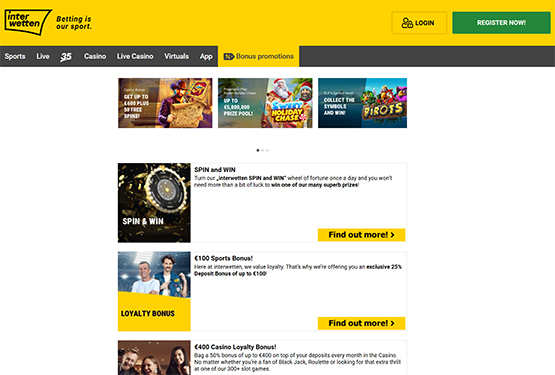Select the second carousel dot
Viewport: 555px width, 375px height.
(x=263, y=150)
